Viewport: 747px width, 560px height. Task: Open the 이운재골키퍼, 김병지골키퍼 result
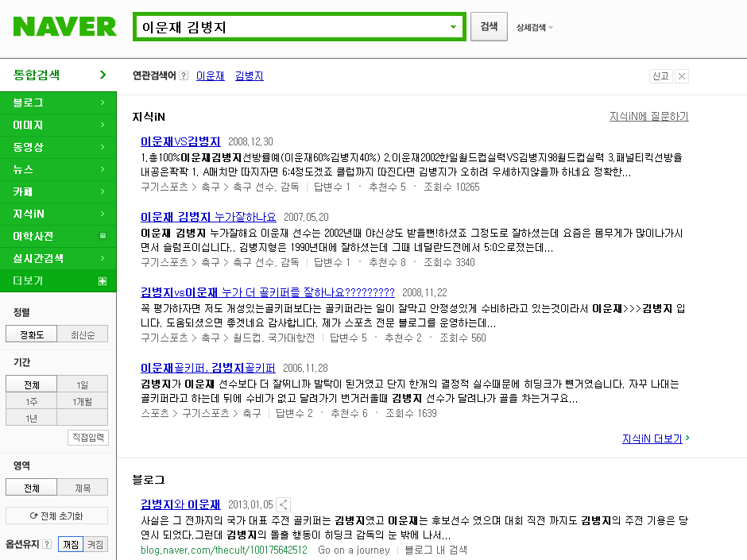207,368
